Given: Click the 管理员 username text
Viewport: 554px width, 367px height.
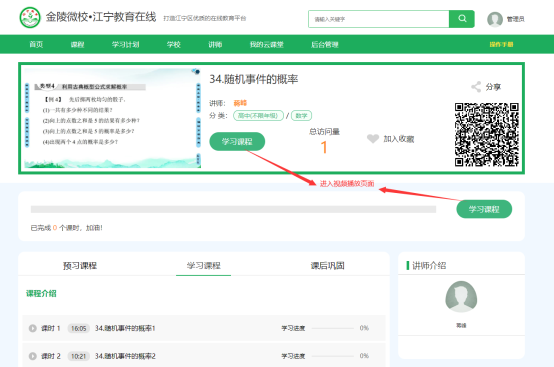Looking at the screenshot, I should click(515, 19).
